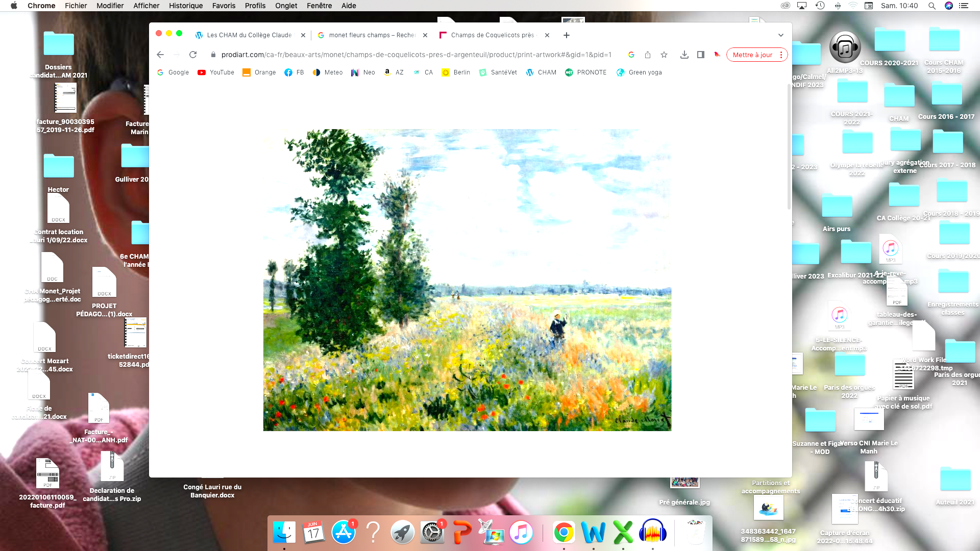Select the Pré générale.jpg file label

[684, 502]
